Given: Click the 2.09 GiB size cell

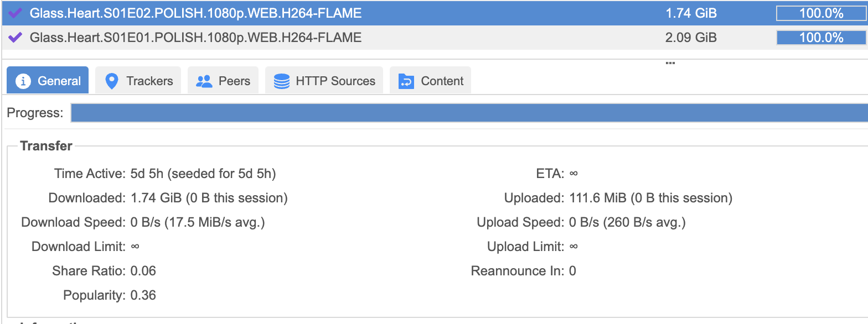Looking at the screenshot, I should pyautogui.click(x=691, y=38).
